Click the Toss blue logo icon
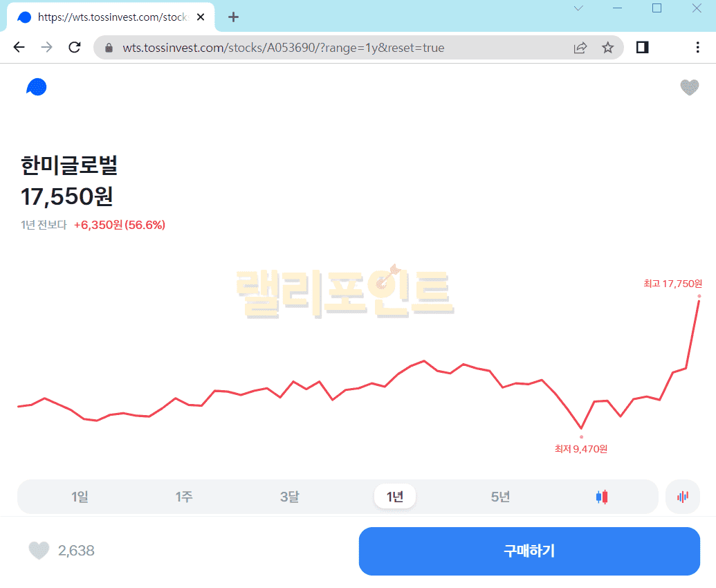This screenshot has width=716, height=588. pyautogui.click(x=36, y=87)
